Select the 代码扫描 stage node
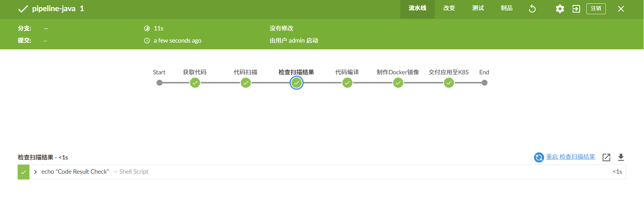The width and height of the screenshot is (644, 198). coord(245,83)
